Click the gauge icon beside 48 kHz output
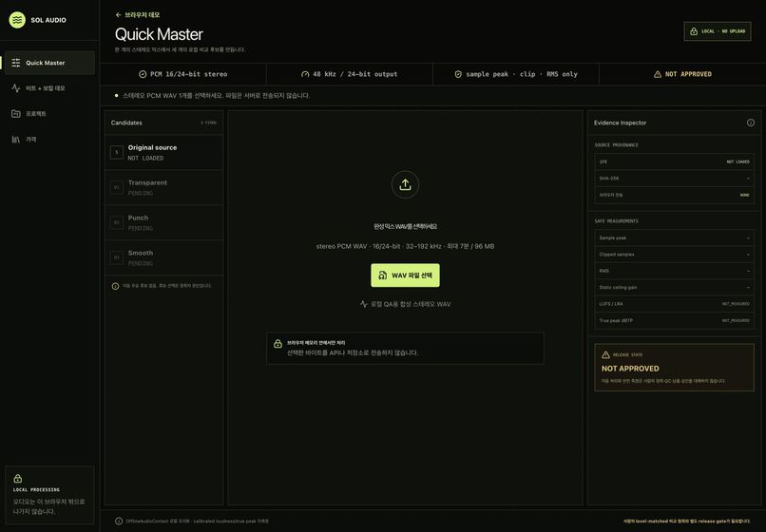766x532 pixels. click(x=305, y=74)
